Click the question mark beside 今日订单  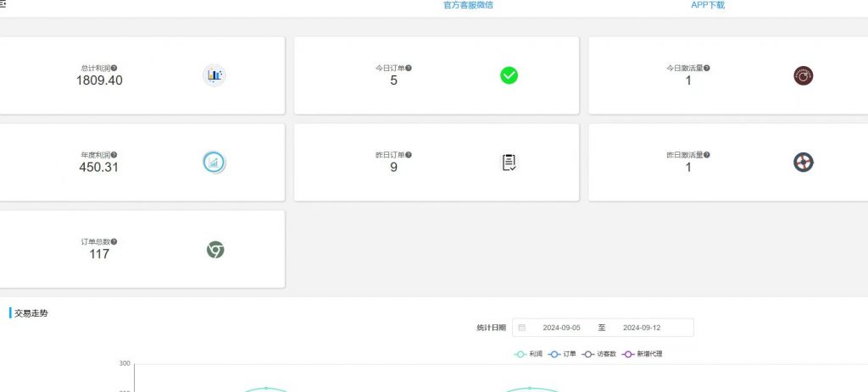(409, 68)
